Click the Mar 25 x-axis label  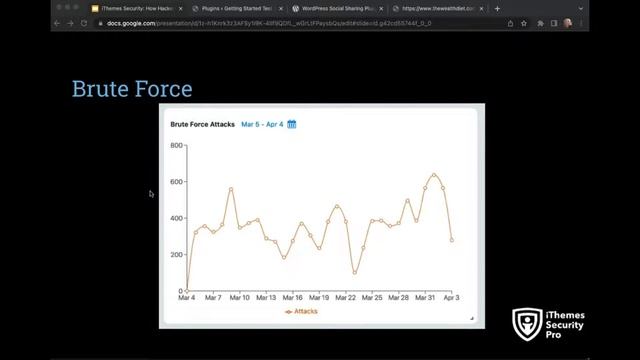[x=372, y=298]
